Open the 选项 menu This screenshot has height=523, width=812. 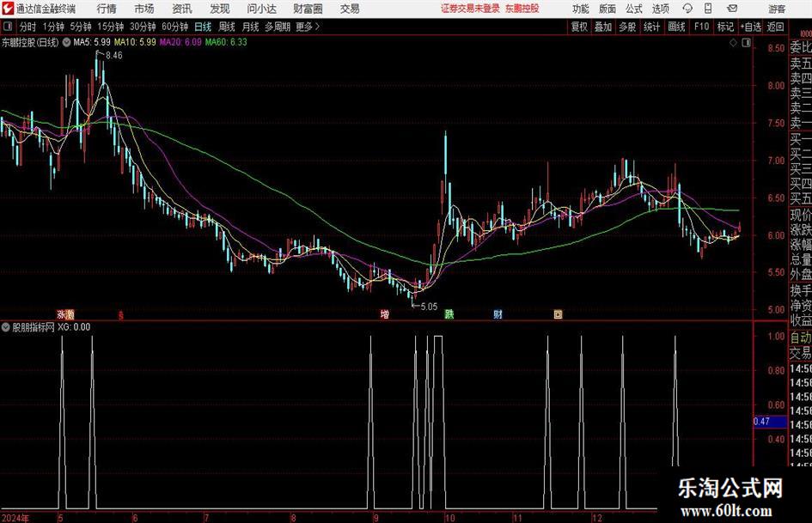tap(660, 9)
